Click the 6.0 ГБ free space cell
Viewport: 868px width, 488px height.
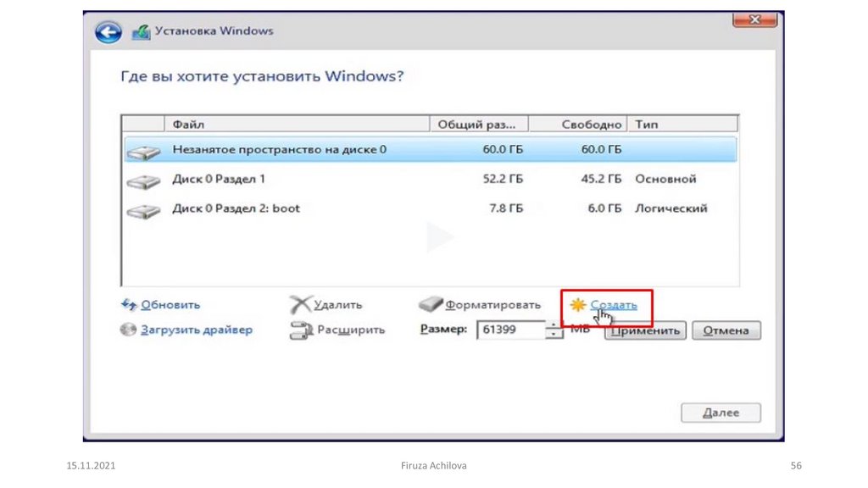tap(604, 208)
